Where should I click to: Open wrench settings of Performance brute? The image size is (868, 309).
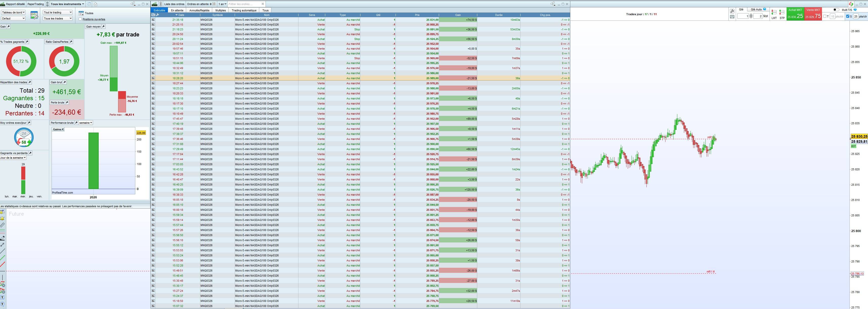[x=76, y=122]
